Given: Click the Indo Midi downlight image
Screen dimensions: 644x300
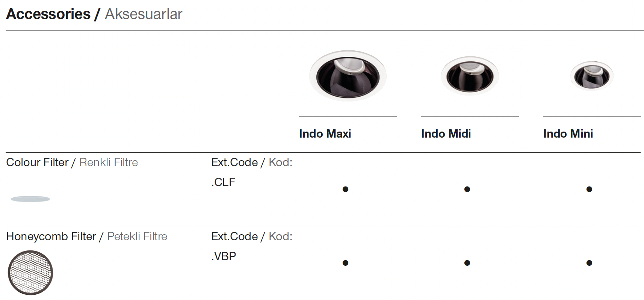Looking at the screenshot, I should tap(470, 76).
